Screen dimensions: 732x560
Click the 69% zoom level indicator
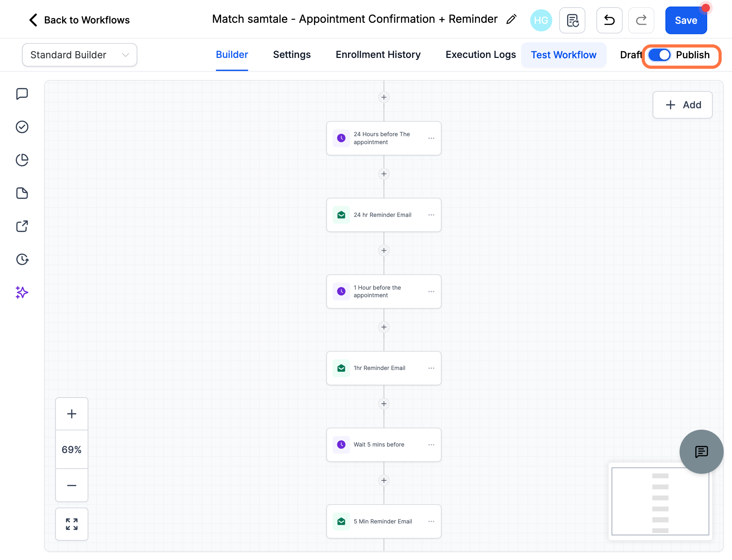click(x=72, y=449)
